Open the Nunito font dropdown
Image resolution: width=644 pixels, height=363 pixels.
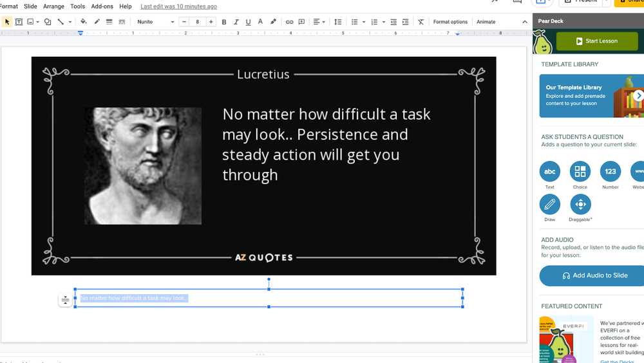(155, 22)
